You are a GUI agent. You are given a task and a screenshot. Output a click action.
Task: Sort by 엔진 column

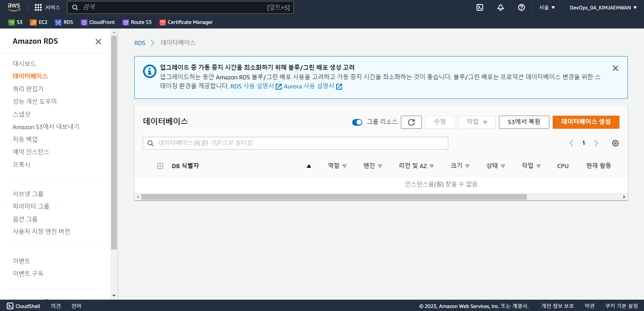[373, 166]
